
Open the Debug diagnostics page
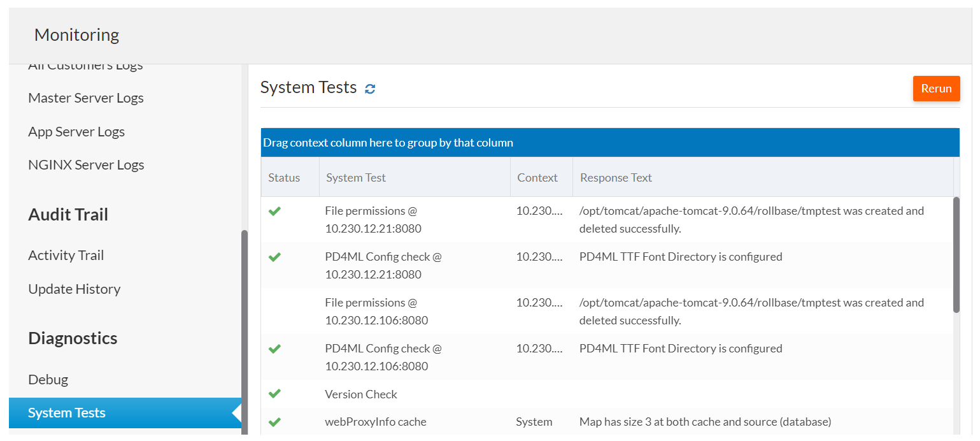48,380
